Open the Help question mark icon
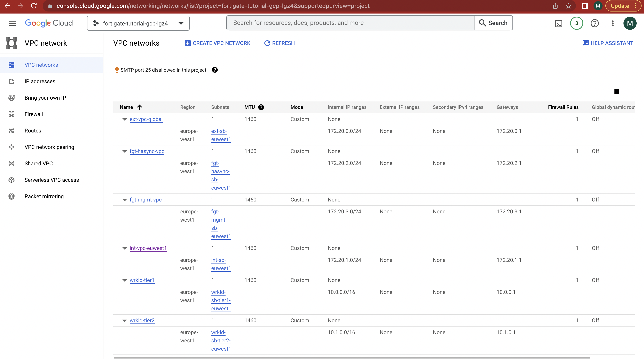Image resolution: width=644 pixels, height=359 pixels. coord(595,23)
